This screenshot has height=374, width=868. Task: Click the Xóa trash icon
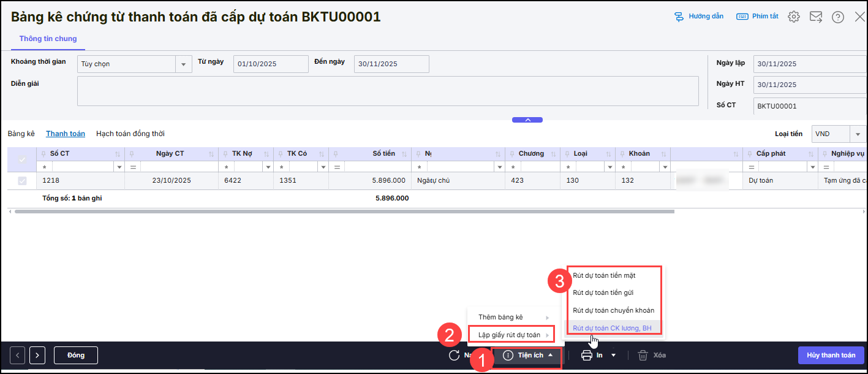click(643, 355)
